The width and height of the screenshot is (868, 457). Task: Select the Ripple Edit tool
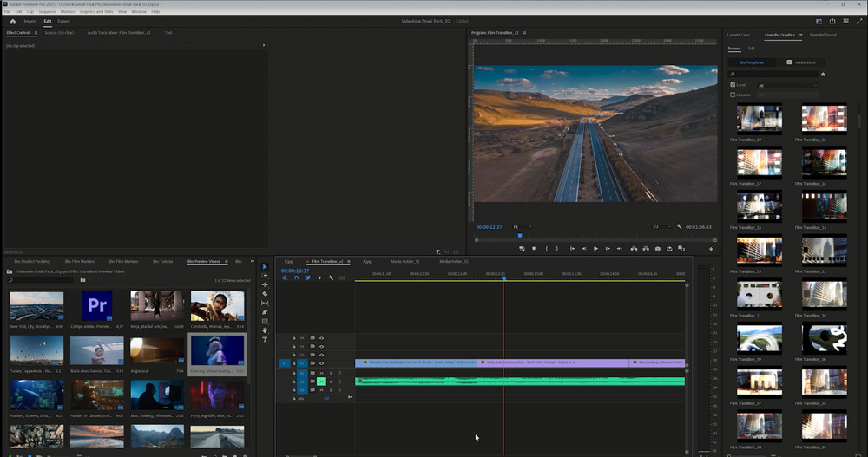pos(265,285)
